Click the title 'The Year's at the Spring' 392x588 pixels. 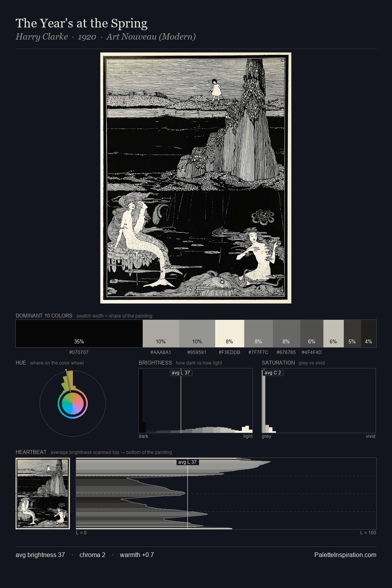point(82,23)
